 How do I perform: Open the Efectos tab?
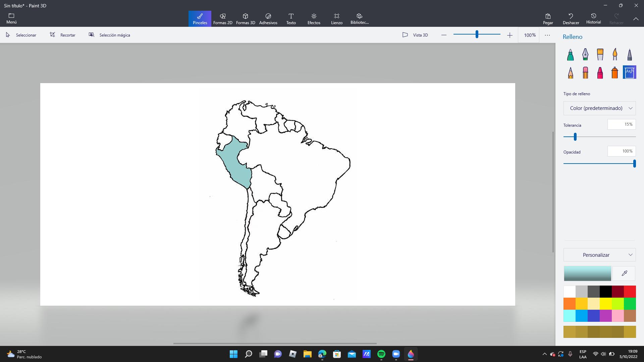pyautogui.click(x=314, y=19)
